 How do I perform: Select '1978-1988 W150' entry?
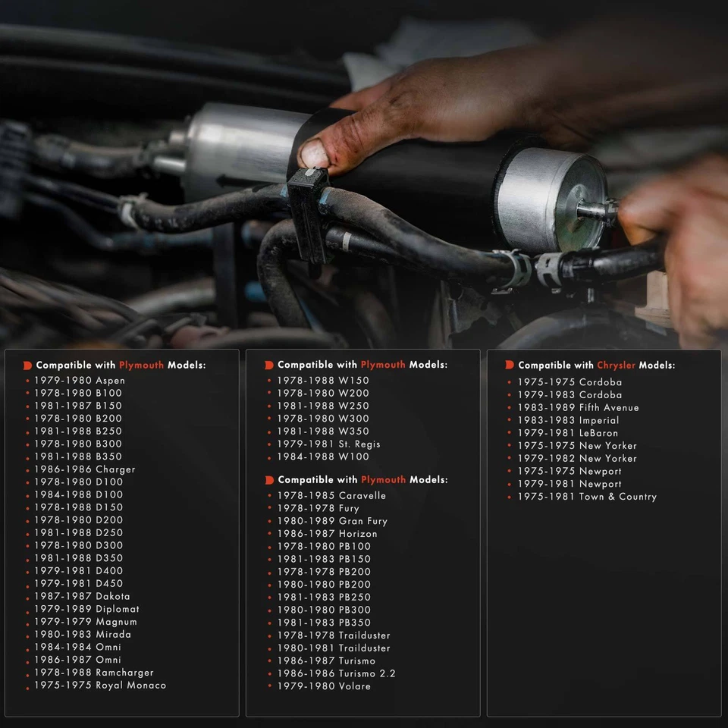coord(323,380)
